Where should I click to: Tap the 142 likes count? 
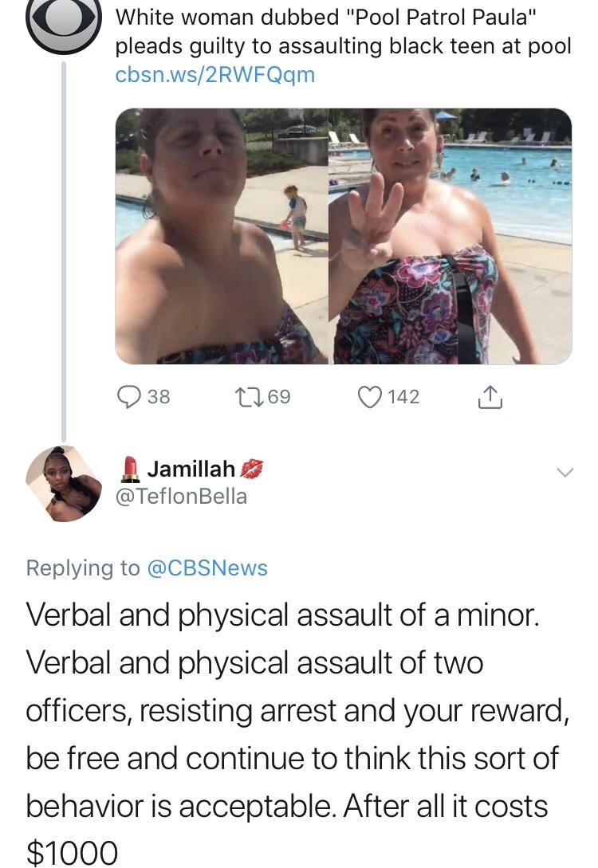pyautogui.click(x=403, y=397)
